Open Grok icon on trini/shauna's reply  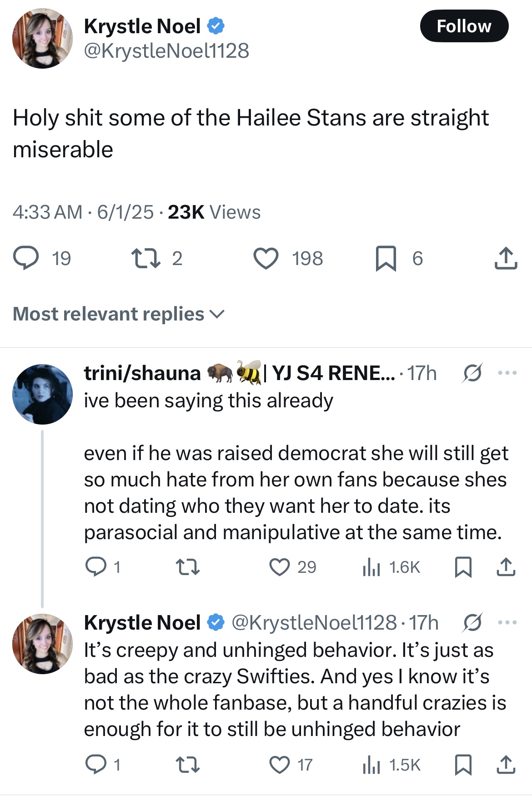pyautogui.click(x=472, y=373)
